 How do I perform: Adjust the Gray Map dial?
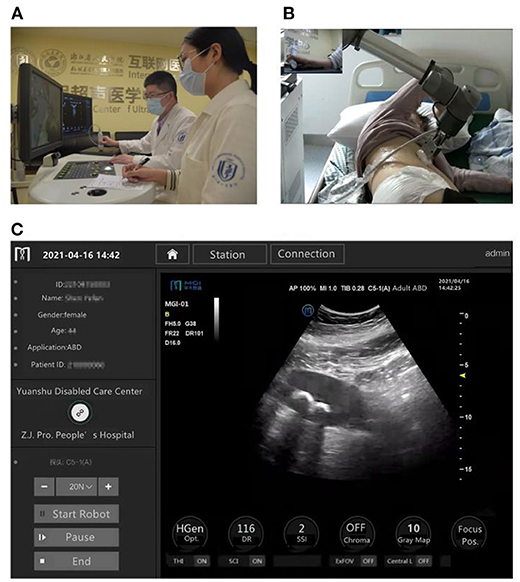(413, 533)
